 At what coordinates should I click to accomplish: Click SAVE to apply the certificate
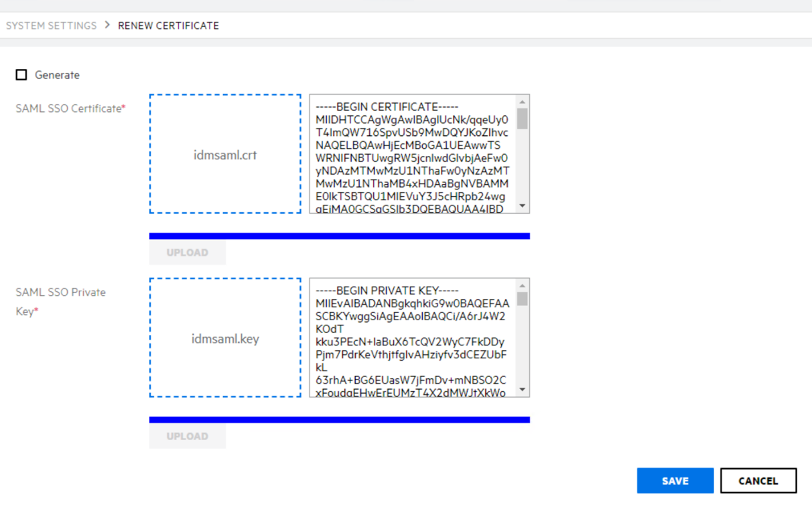point(675,480)
